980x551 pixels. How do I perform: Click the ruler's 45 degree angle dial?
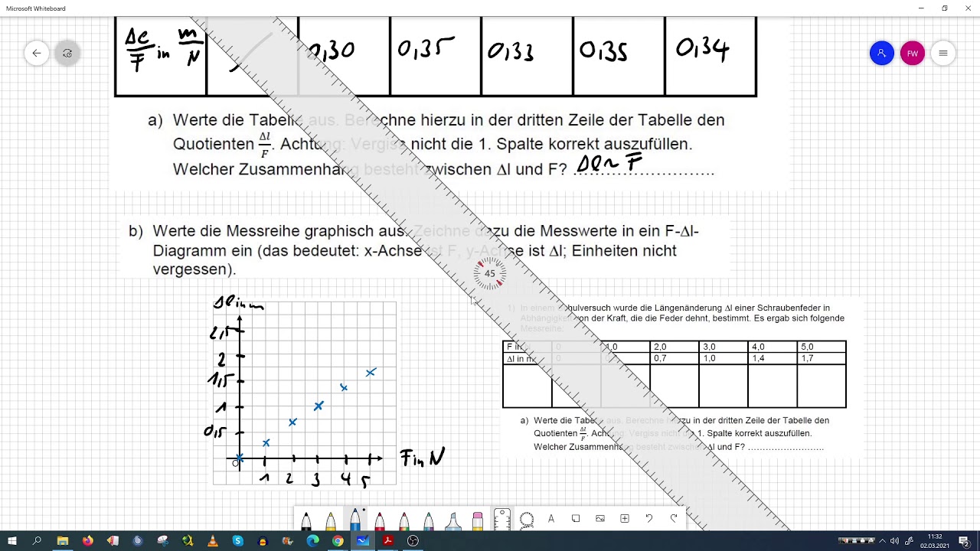click(490, 273)
